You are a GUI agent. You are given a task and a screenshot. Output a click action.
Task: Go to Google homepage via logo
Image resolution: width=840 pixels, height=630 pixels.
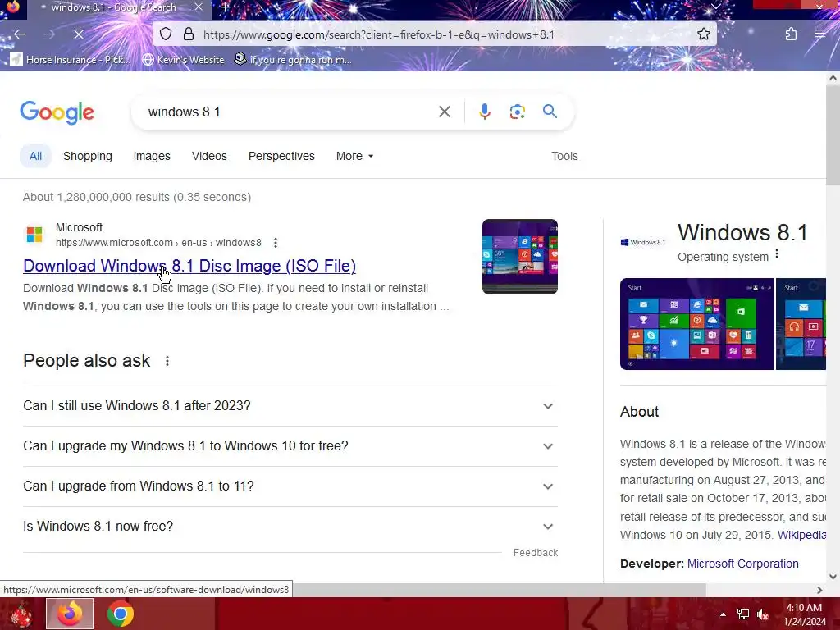click(x=57, y=112)
